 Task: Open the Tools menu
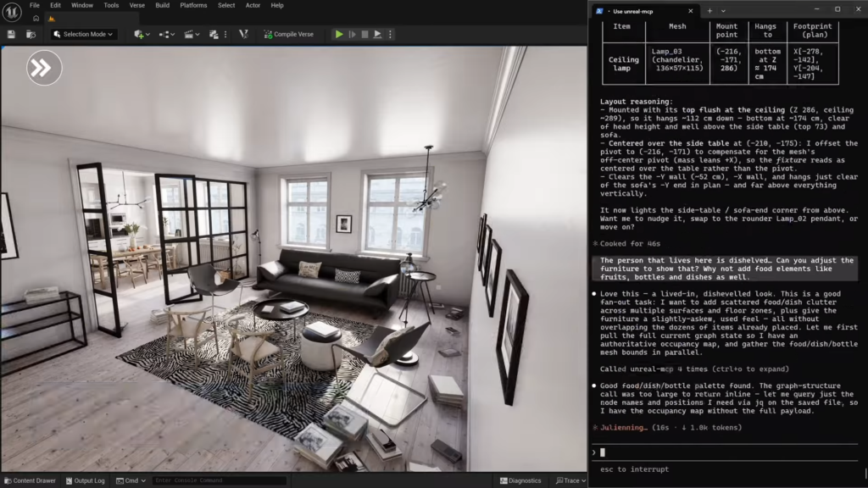click(x=111, y=6)
